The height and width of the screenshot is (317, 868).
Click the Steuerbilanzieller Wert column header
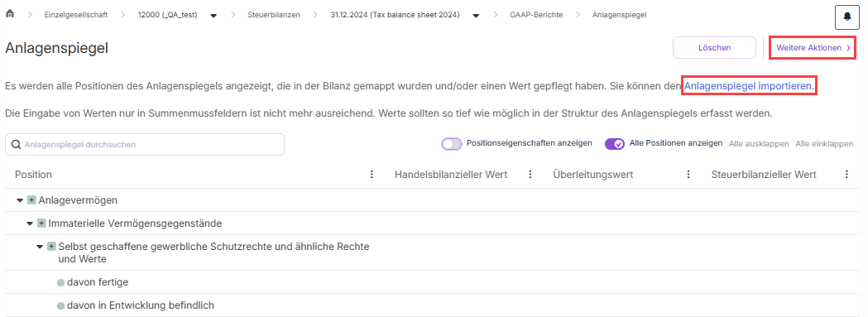(764, 175)
